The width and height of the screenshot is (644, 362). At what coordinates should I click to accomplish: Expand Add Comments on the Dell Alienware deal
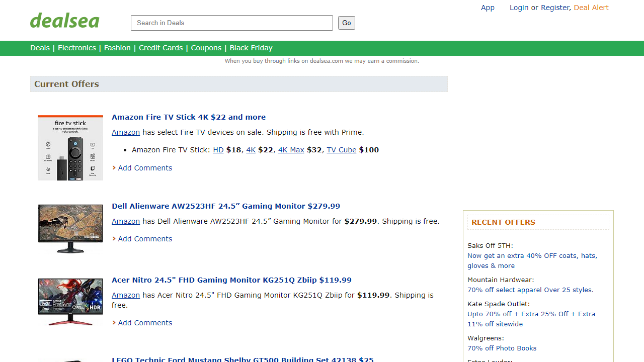click(x=144, y=238)
